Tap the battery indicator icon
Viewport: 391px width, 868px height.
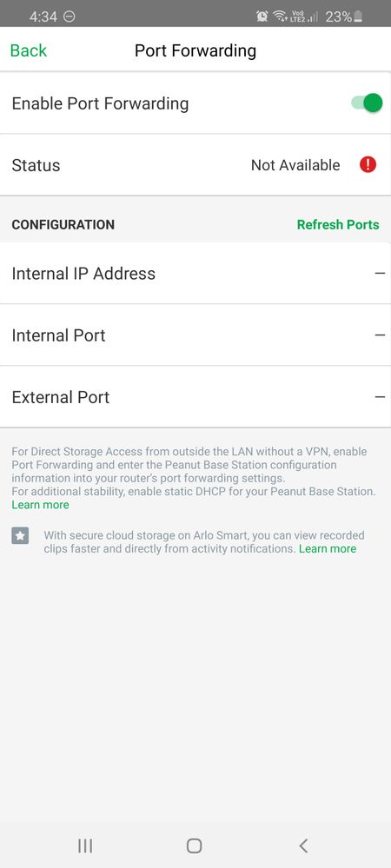pos(358,17)
